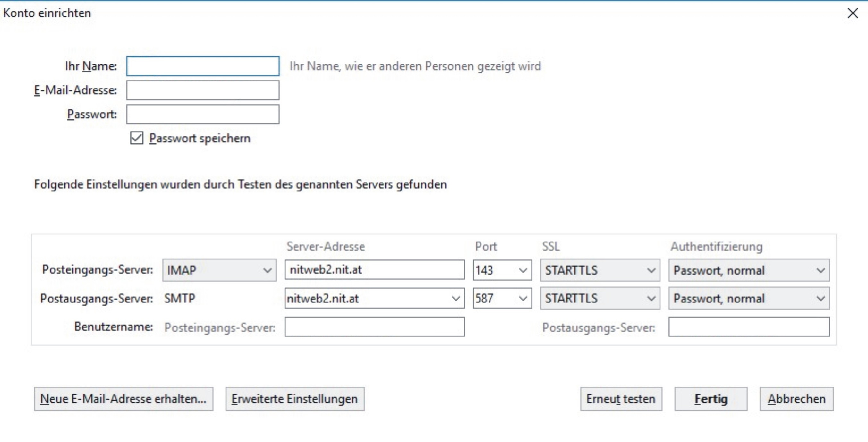Open Erweiterte Einstellungen
This screenshot has height=442, width=868.
[295, 399]
